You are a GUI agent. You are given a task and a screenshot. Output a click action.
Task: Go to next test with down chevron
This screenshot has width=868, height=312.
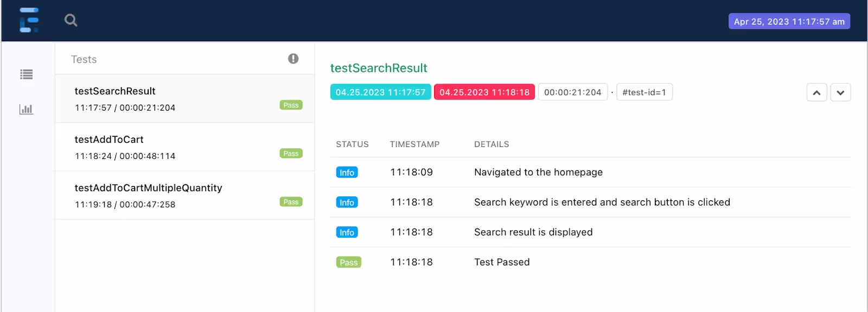(x=840, y=92)
